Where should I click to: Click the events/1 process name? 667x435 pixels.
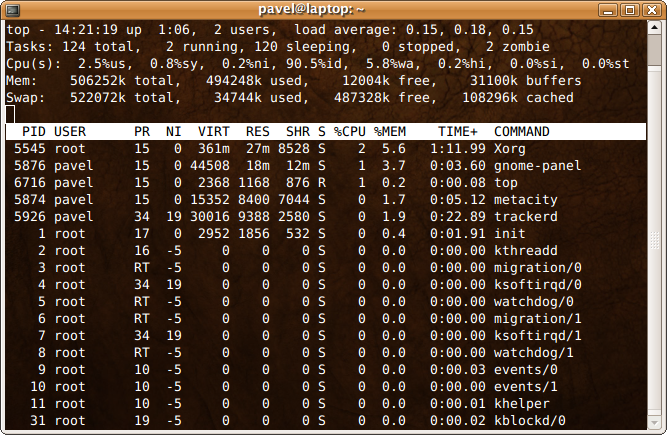[x=526, y=387]
